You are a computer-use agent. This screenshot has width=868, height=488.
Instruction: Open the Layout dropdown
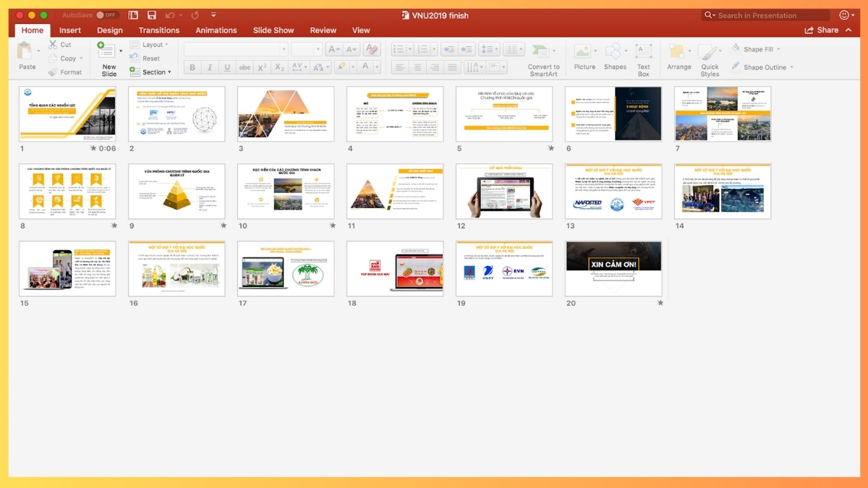(x=151, y=44)
